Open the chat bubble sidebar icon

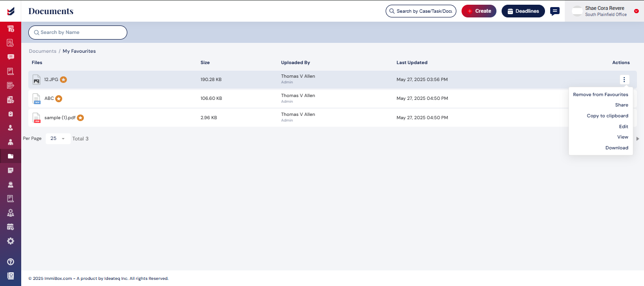coord(10,57)
